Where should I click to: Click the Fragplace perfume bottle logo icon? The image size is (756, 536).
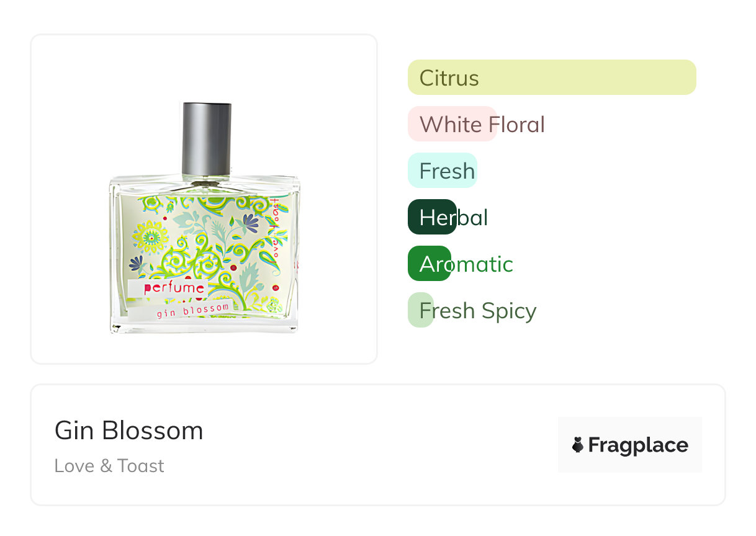(578, 445)
